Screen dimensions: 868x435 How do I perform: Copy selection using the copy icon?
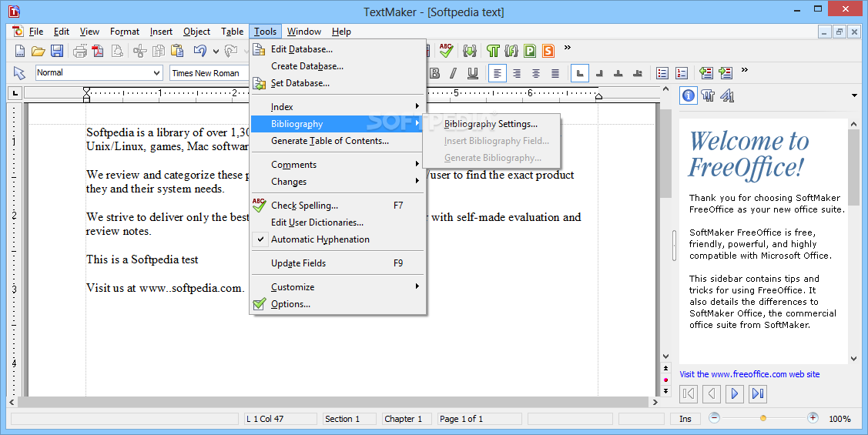pos(159,52)
